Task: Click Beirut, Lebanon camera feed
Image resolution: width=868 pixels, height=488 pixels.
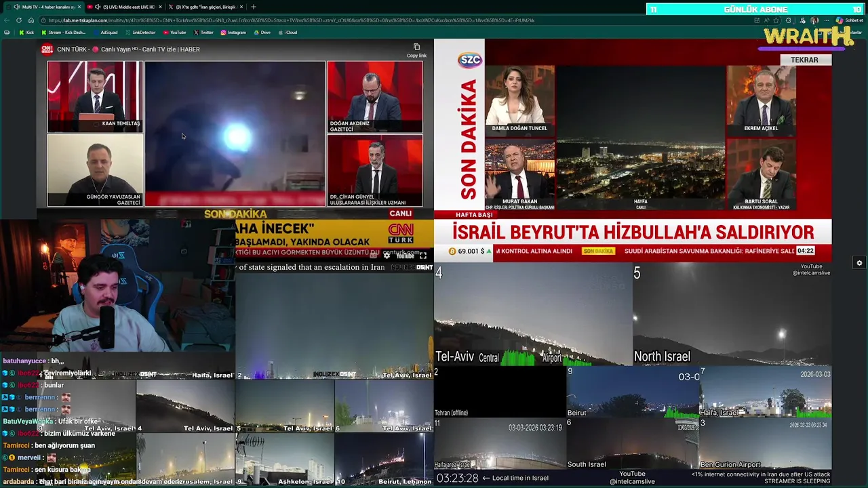Action: (384, 460)
